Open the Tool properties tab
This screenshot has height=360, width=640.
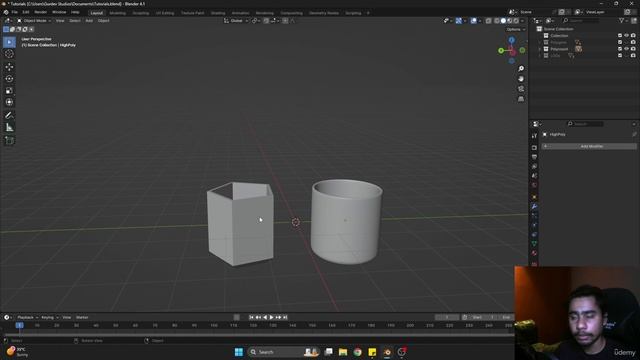[534, 136]
